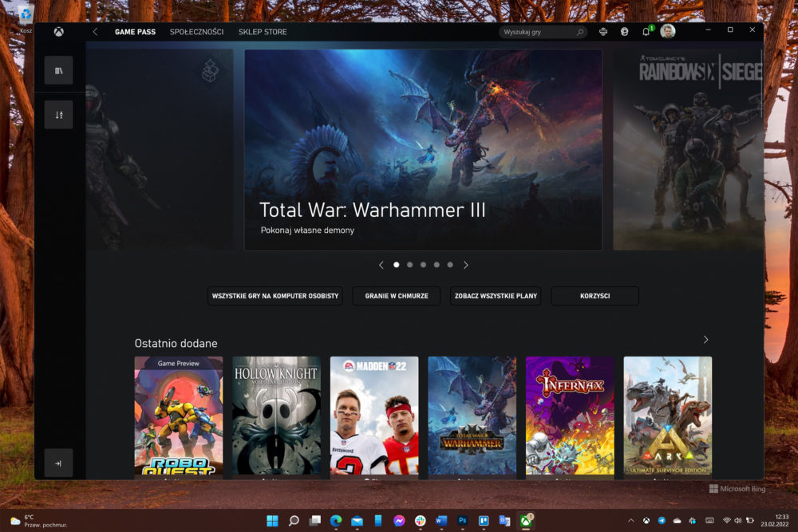
Task: Open notifications bell in the Xbox app
Action: point(646,32)
